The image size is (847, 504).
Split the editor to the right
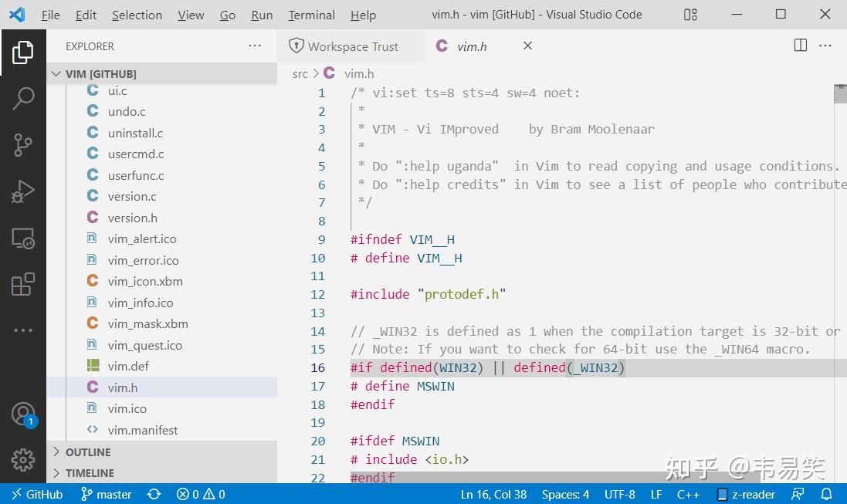click(x=800, y=46)
